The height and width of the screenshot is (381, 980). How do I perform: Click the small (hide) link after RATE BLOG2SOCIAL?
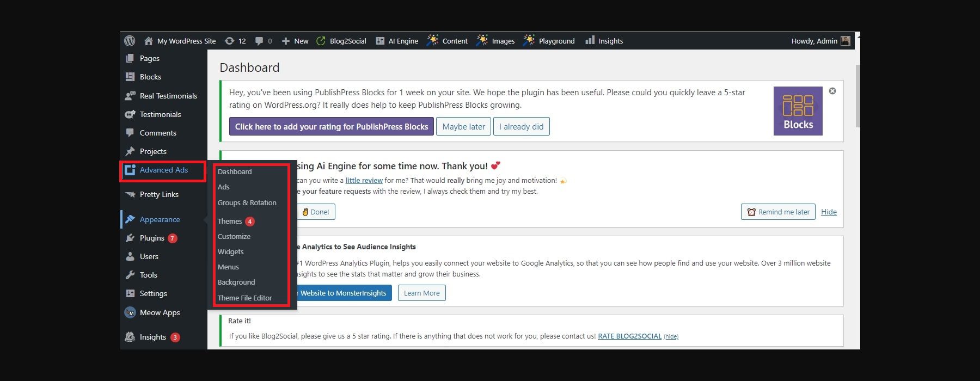(671, 336)
